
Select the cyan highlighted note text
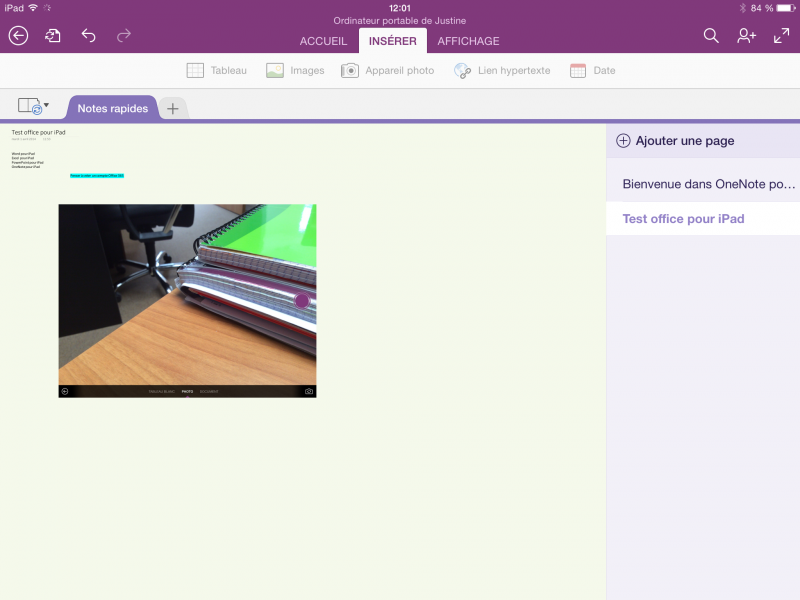(97, 176)
